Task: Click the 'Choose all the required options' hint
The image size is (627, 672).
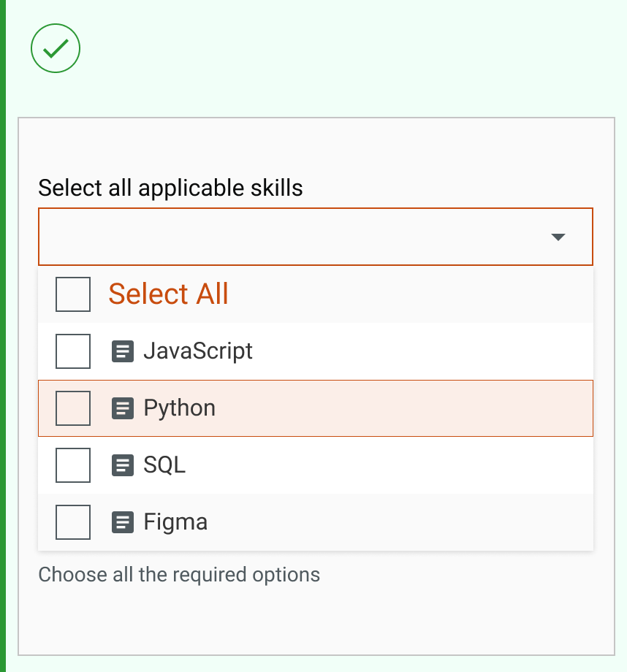Action: 179,575
